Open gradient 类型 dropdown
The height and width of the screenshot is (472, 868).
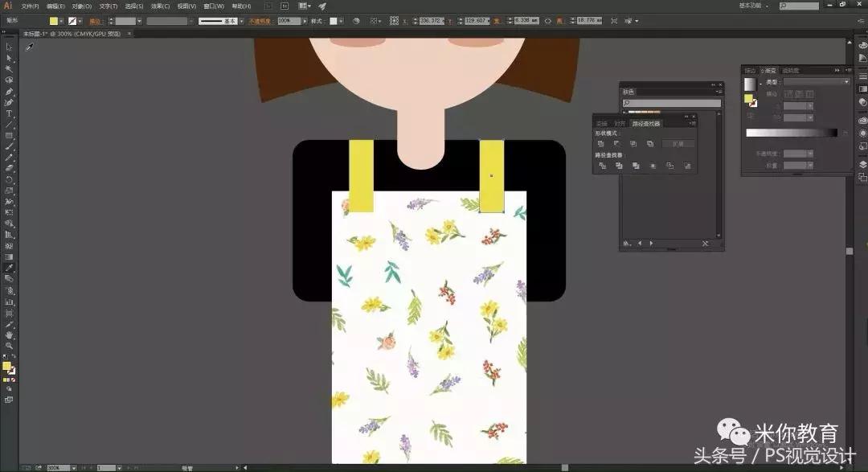coord(817,82)
